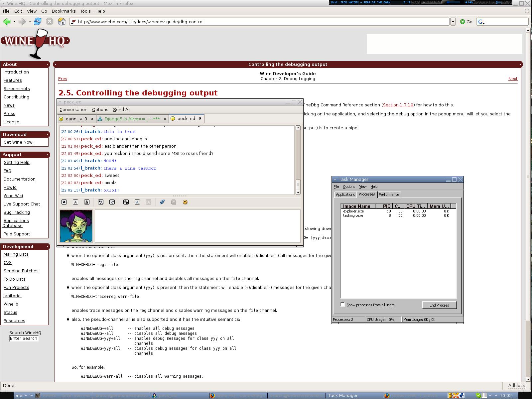Select the peck_ed conversation tab
Viewport: 532px width, 399px height.
pyautogui.click(x=186, y=119)
